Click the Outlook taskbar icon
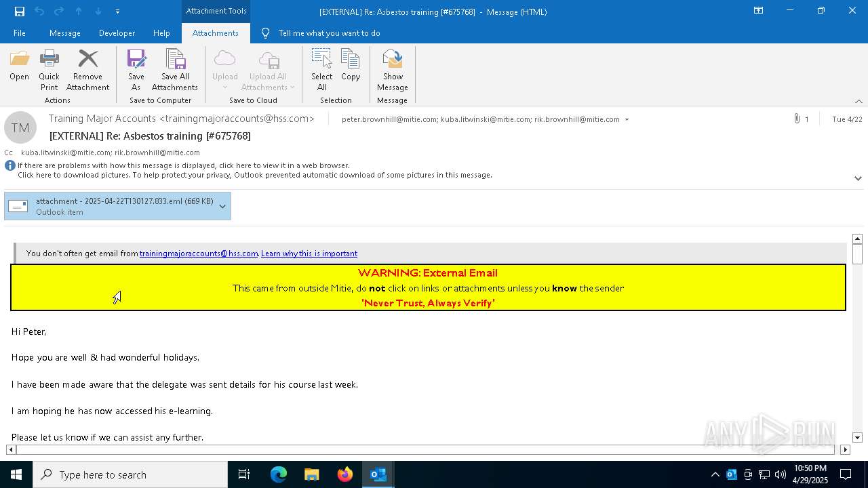The height and width of the screenshot is (488, 868). click(378, 474)
